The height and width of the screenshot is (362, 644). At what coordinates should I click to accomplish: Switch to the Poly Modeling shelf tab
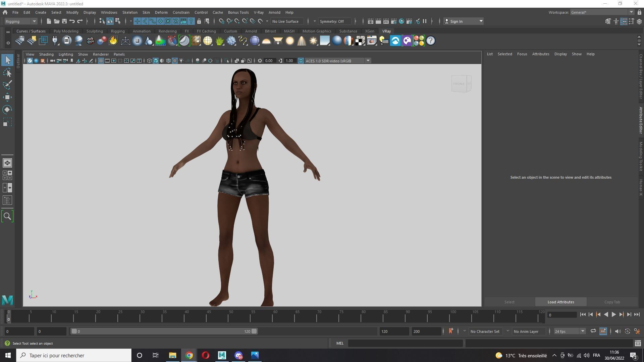tap(66, 31)
